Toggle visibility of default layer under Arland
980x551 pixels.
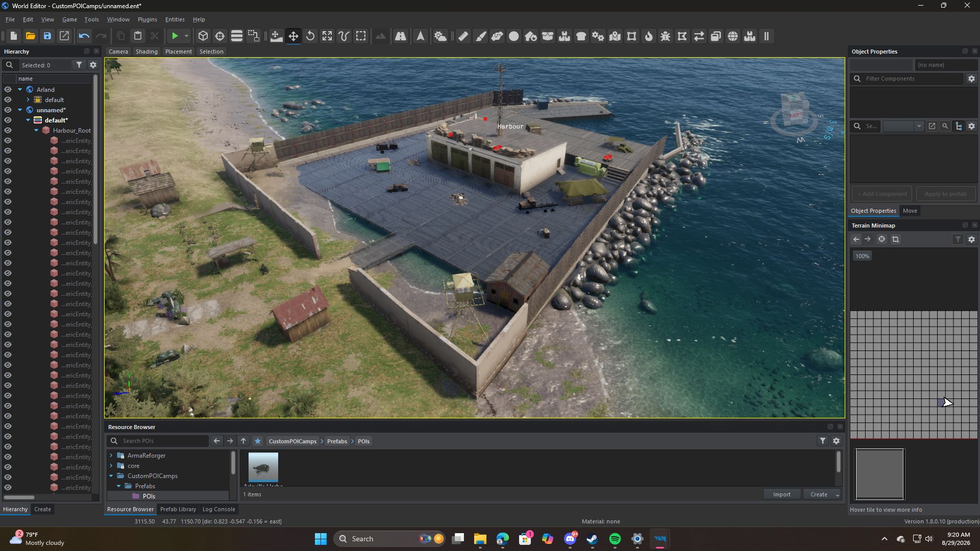coord(8,99)
